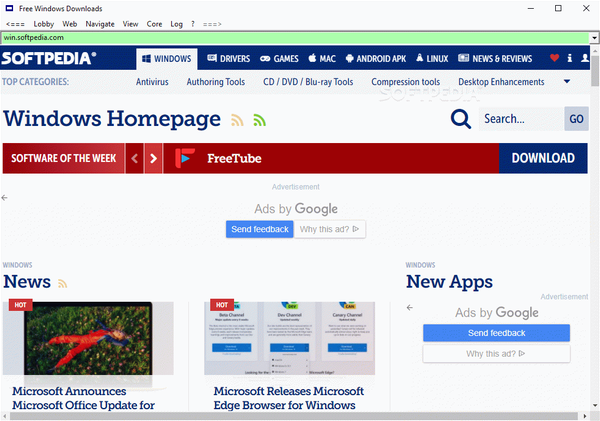Click the vertical scrollbar down arrow
The width and height of the screenshot is (600, 421).
coord(595,406)
